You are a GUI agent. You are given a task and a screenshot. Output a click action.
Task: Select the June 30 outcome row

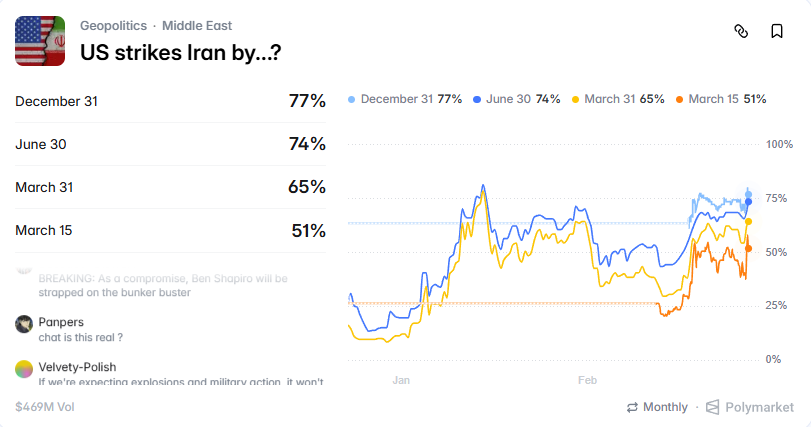[x=170, y=144]
